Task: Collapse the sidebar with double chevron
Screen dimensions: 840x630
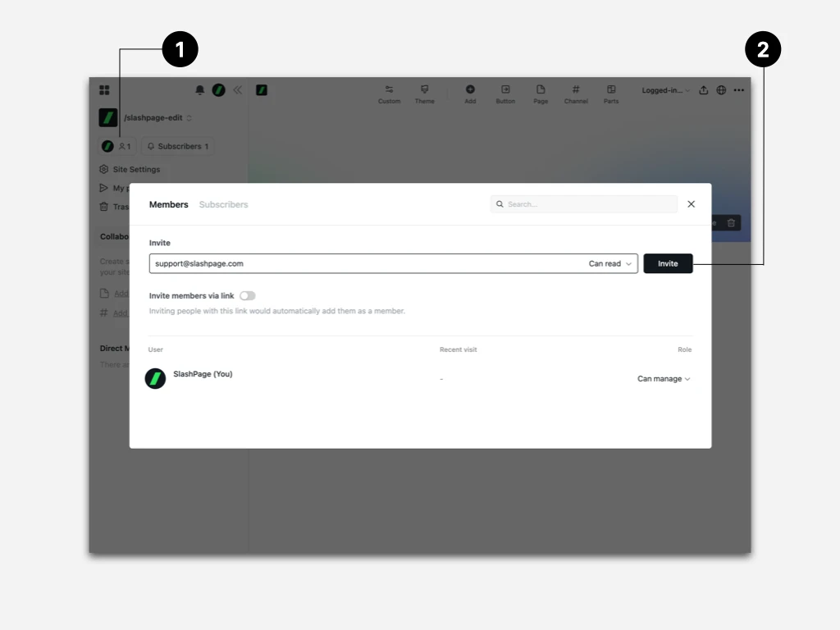Action: pyautogui.click(x=237, y=90)
